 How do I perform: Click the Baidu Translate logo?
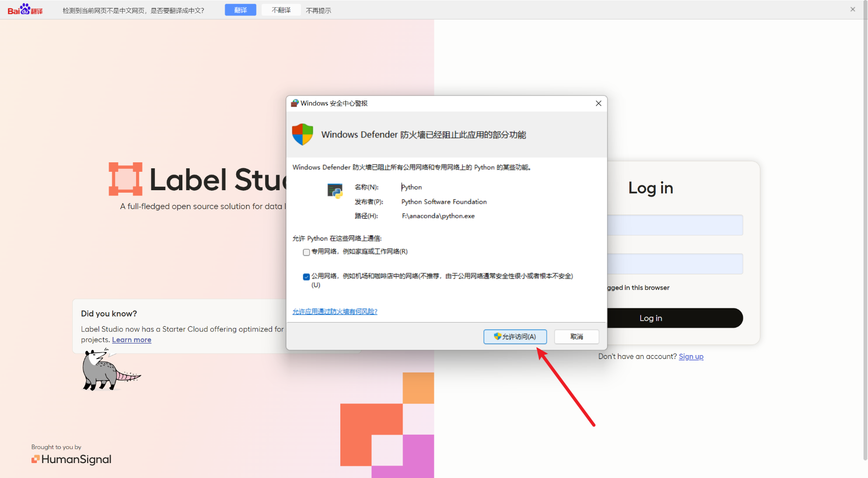[x=25, y=9]
